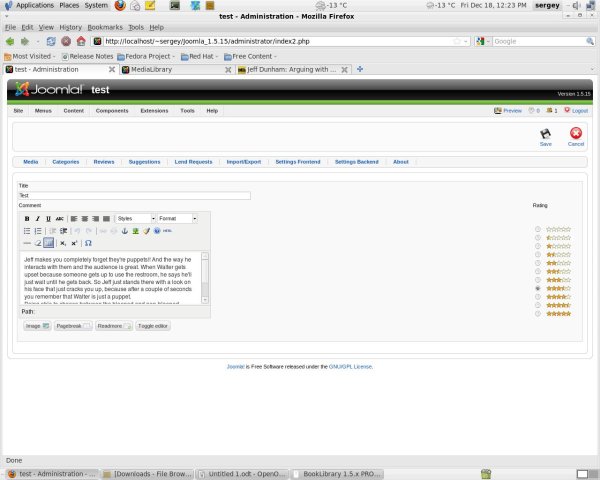The image size is (600, 480).
Task: Insert image using green tree icon
Action: [135, 231]
